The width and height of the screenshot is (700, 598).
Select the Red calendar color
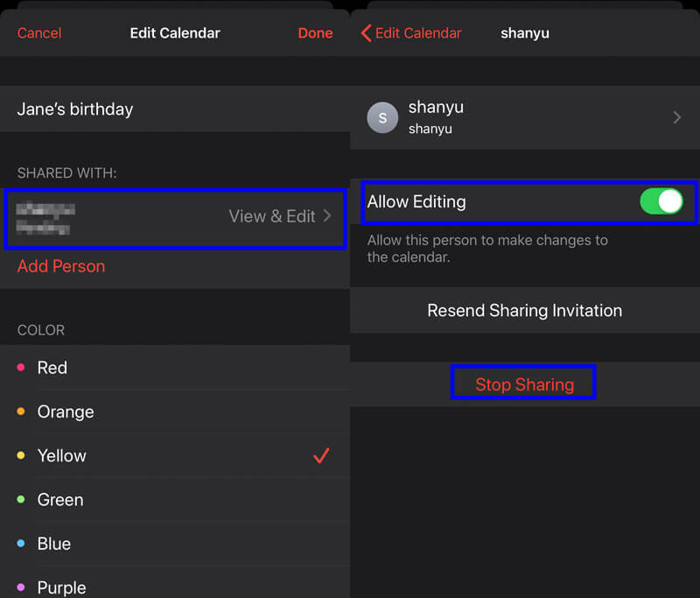click(x=175, y=368)
